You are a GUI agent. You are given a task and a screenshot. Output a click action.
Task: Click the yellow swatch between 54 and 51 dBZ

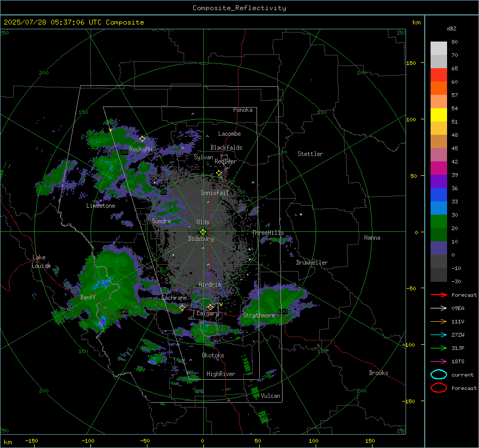pyautogui.click(x=439, y=115)
